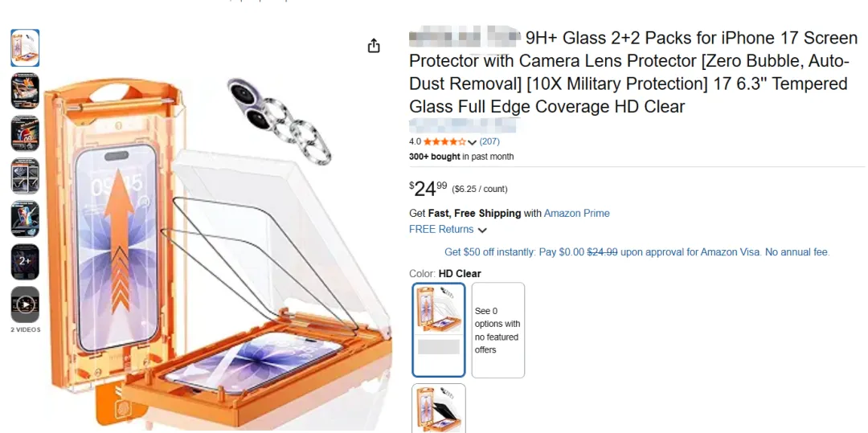Select the first product thumbnail
This screenshot has width=868, height=433.
pyautogui.click(x=25, y=48)
